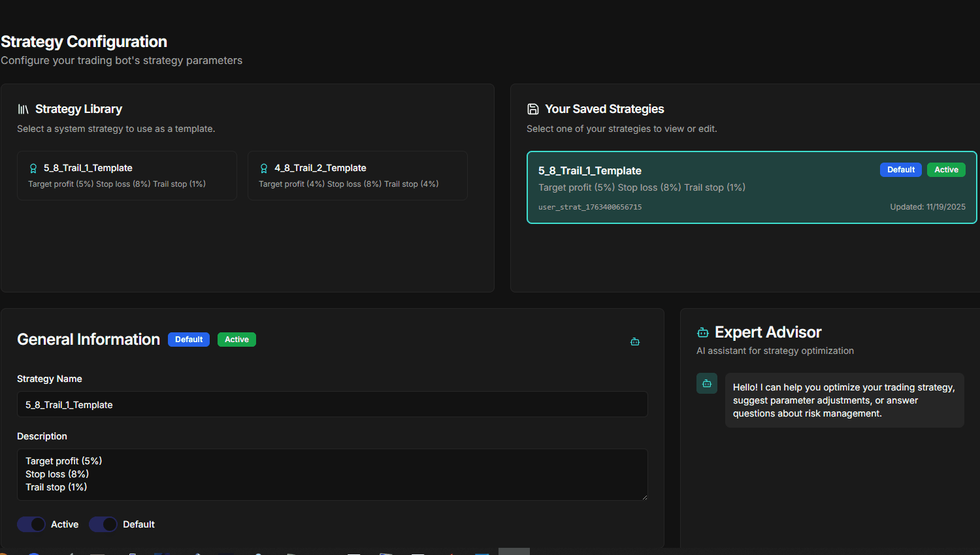Click the 'user_strat_1763400656715' strategy ID text
This screenshot has width=980, height=555.
[x=590, y=207]
